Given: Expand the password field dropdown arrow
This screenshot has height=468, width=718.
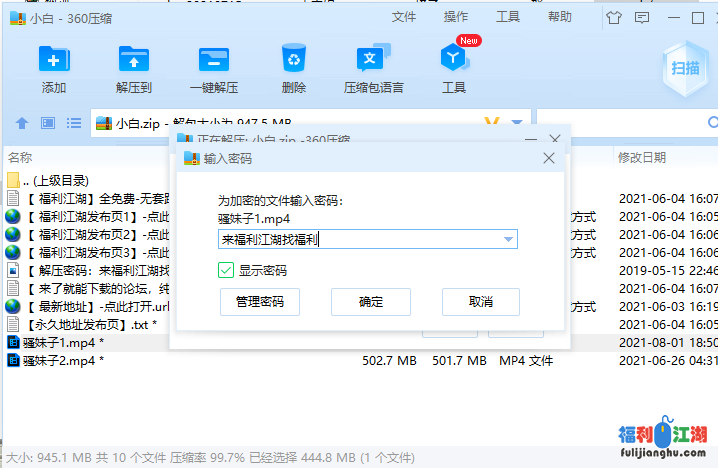Looking at the screenshot, I should [509, 240].
